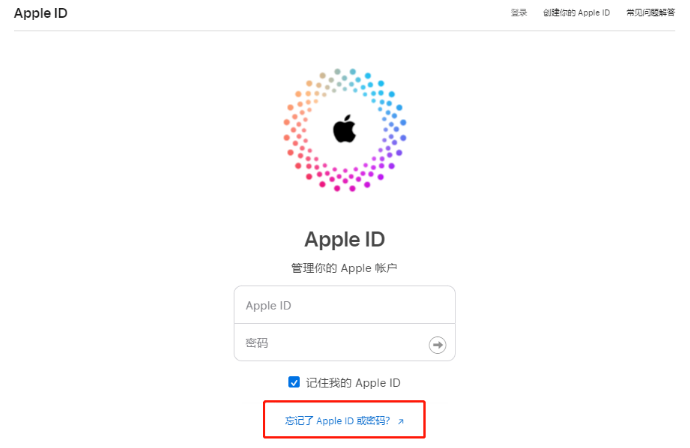Click the black Apple logo in the ring

click(344, 129)
